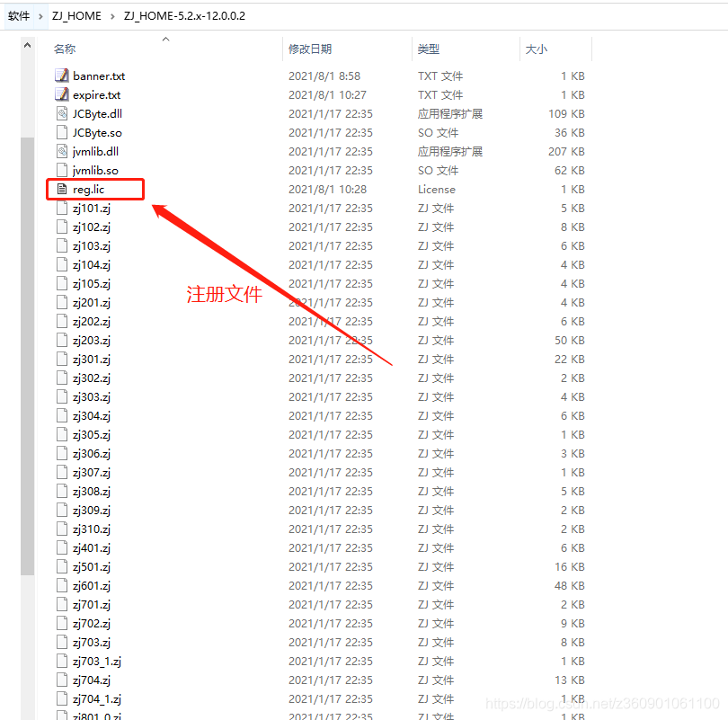Click the up arrow of the vertical scrollbar

[27, 45]
